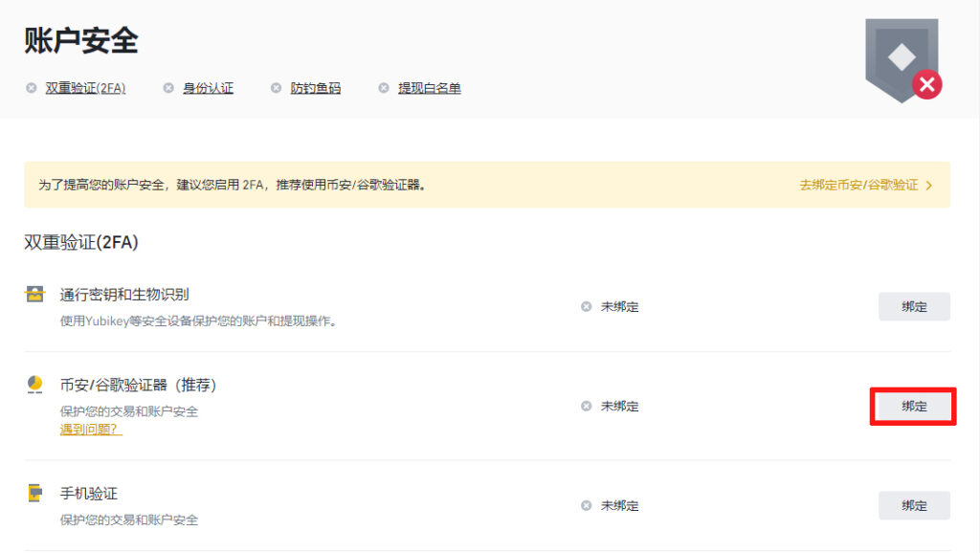
Task: Click status icon beside top 双重验证(2FA) link
Action: pos(32,88)
